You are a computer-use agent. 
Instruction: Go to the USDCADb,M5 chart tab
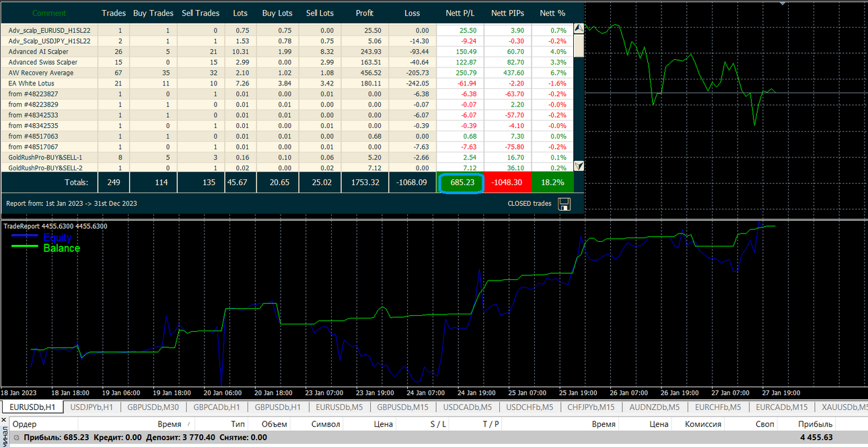(466, 407)
